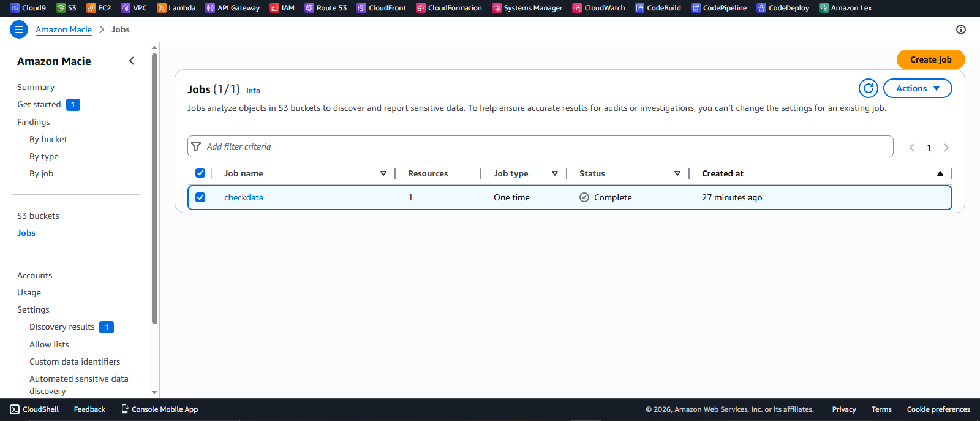980x421 pixels.
Task: Open Status column filter arrow
Action: click(677, 173)
